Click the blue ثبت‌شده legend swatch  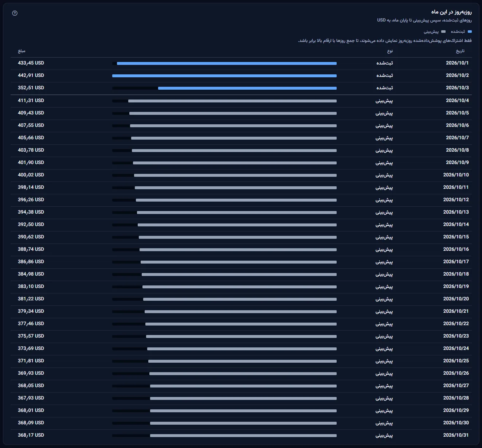470,32
